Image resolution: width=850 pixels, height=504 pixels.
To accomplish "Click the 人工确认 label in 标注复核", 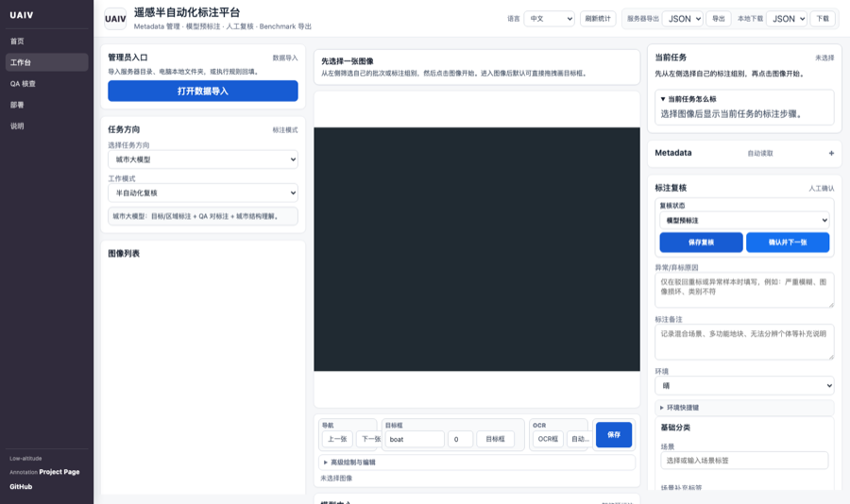I will pyautogui.click(x=822, y=189).
